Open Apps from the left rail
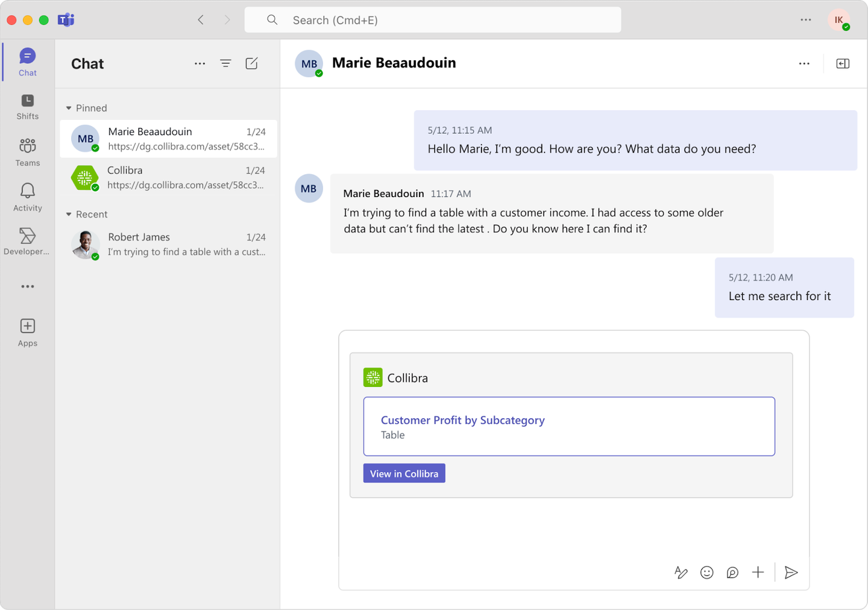The width and height of the screenshot is (868, 610). point(27,330)
